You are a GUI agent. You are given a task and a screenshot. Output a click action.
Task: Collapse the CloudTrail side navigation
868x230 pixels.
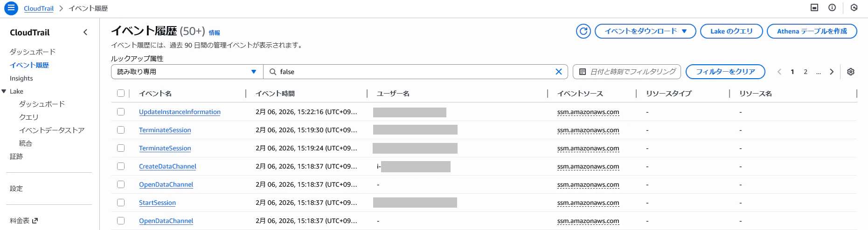click(x=85, y=32)
